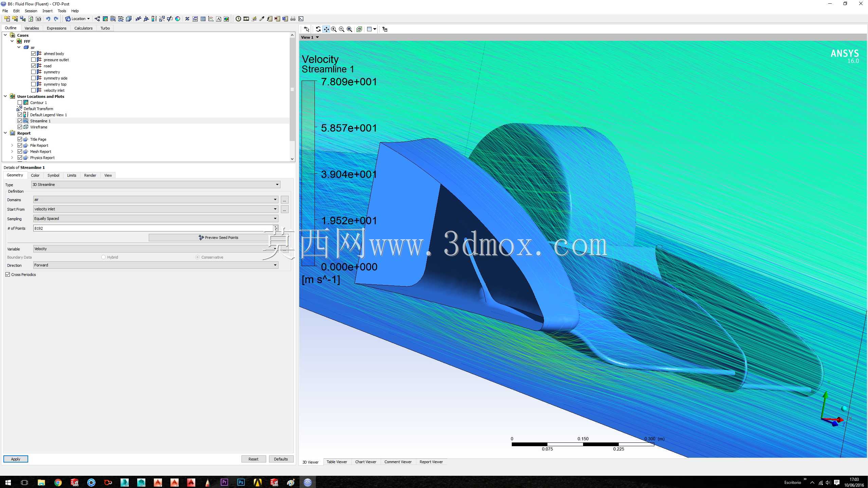This screenshot has height=488, width=868.
Task: Insert a Color Map icon
Action: click(x=178, y=19)
